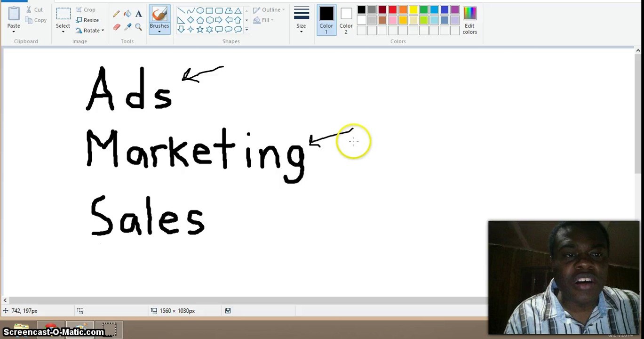Click the Cut button
The image size is (644, 339).
pyautogui.click(x=34, y=10)
